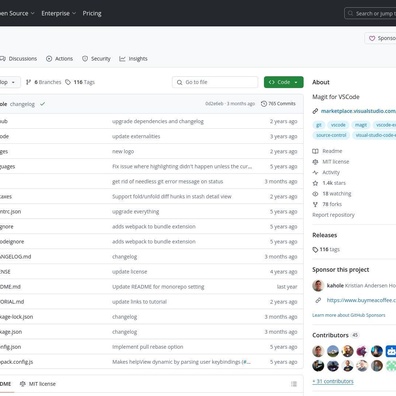Open the branch selector dropdown
The width and height of the screenshot is (396, 396).
(9, 82)
